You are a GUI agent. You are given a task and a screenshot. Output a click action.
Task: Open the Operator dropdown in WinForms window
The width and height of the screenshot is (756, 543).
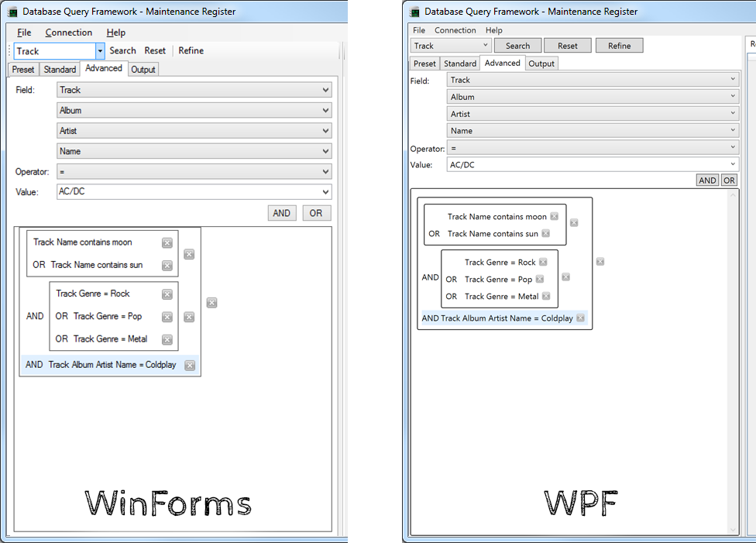(194, 172)
